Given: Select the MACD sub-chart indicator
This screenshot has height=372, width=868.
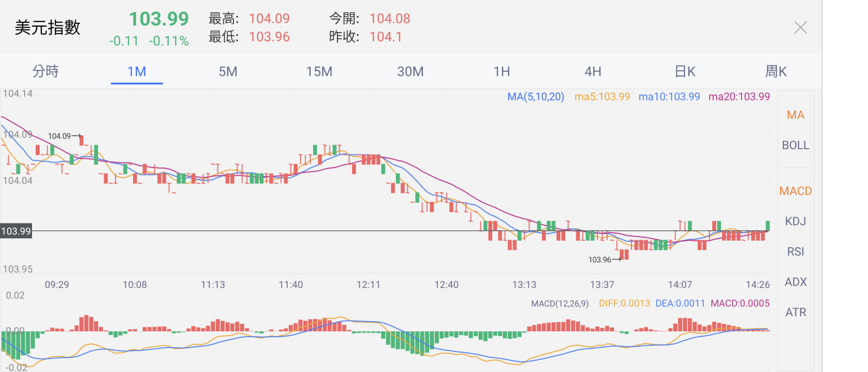Looking at the screenshot, I should coord(795,191).
